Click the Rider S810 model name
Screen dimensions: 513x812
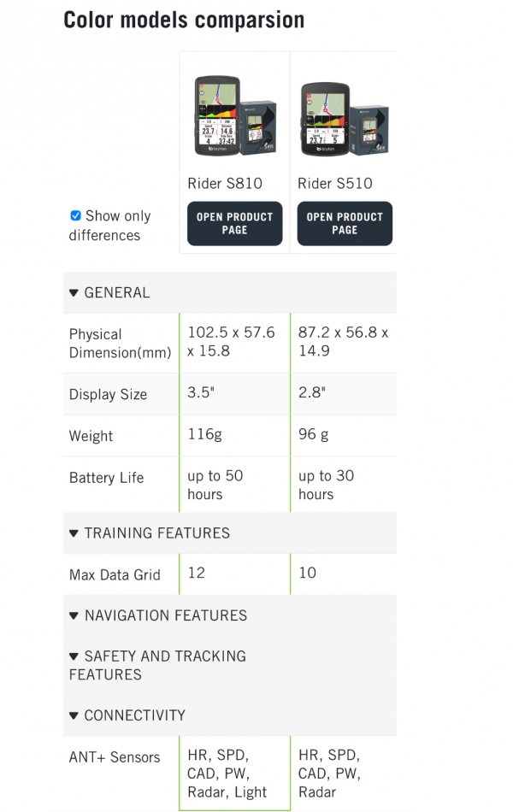coord(225,183)
